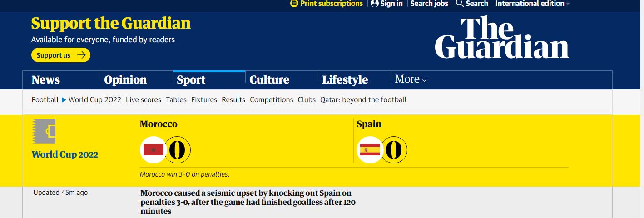Screen dimensions: 644x218
Task: Click the Search magnifier icon
Action: 460,4
